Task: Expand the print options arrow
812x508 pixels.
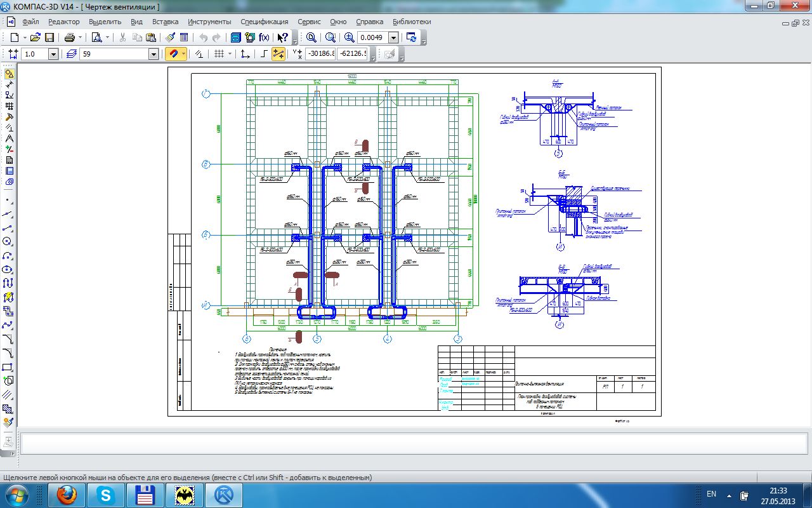Action: (80, 37)
